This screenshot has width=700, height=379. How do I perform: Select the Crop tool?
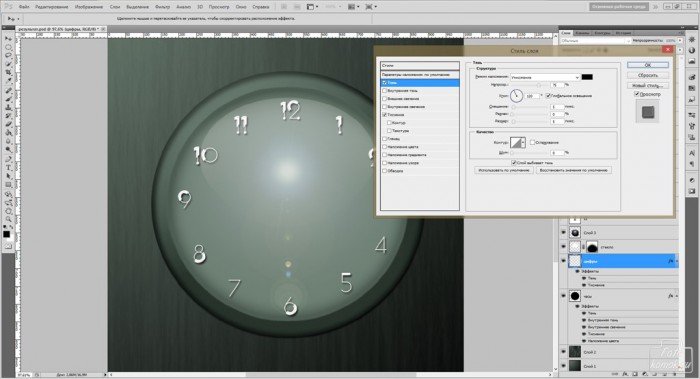[x=8, y=73]
